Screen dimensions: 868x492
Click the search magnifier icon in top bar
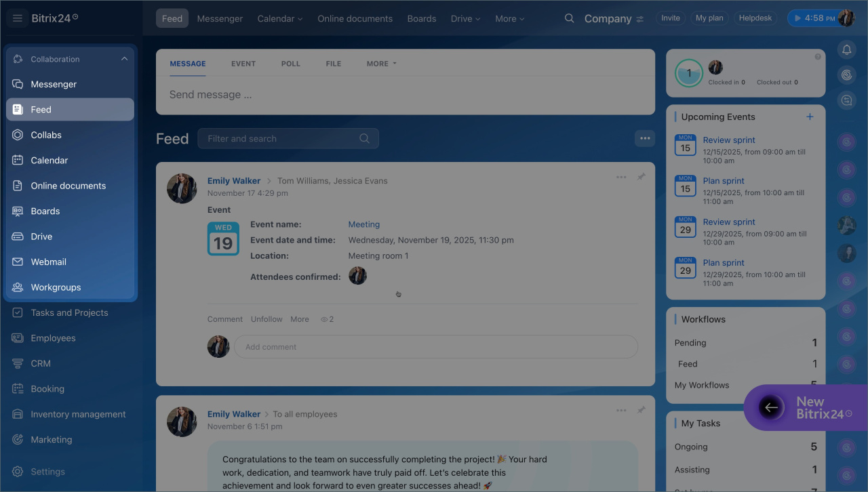570,18
